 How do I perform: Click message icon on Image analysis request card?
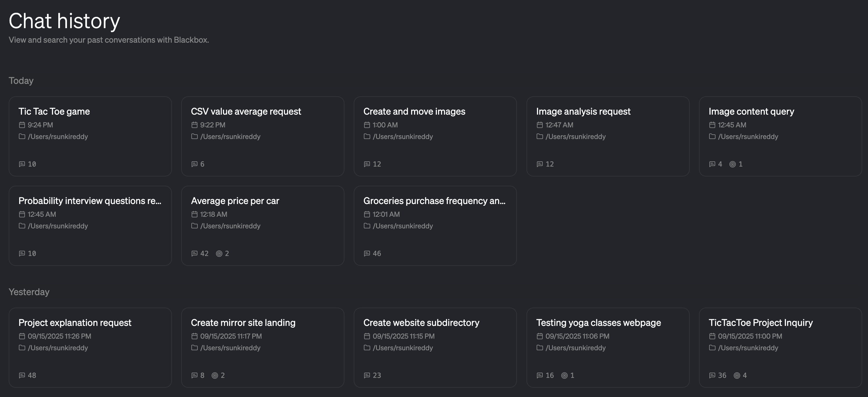[540, 164]
